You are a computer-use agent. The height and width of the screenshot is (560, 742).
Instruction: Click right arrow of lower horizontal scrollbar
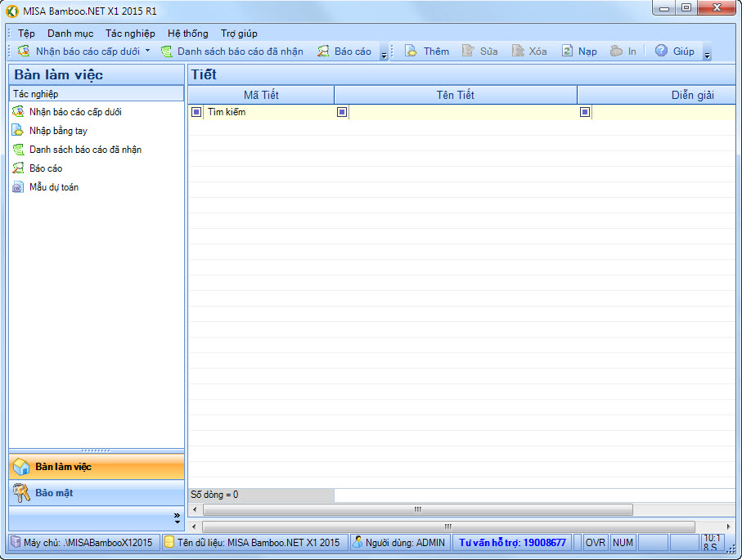point(728,526)
